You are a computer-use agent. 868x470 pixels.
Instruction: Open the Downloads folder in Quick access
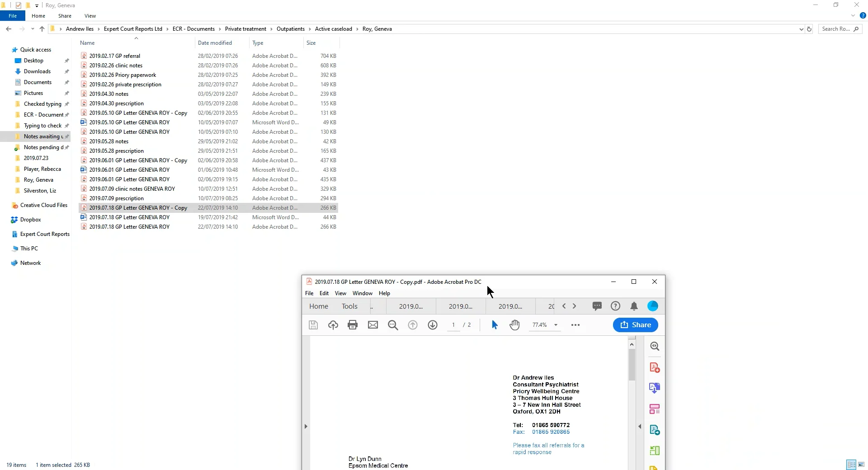click(x=38, y=71)
